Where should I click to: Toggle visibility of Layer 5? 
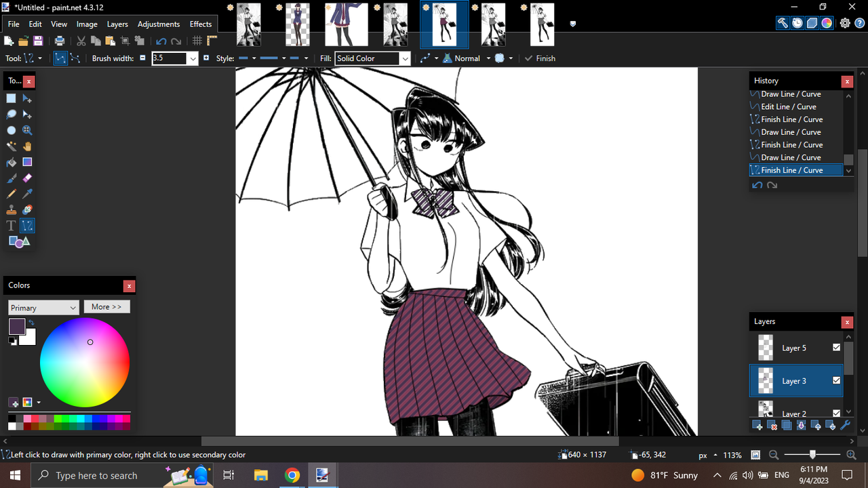point(836,348)
